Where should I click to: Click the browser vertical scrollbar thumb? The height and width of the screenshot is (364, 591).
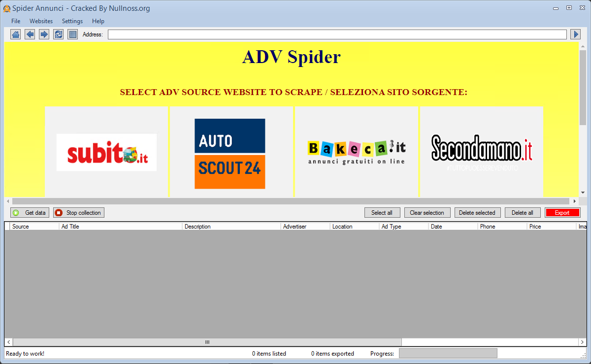[x=583, y=88]
